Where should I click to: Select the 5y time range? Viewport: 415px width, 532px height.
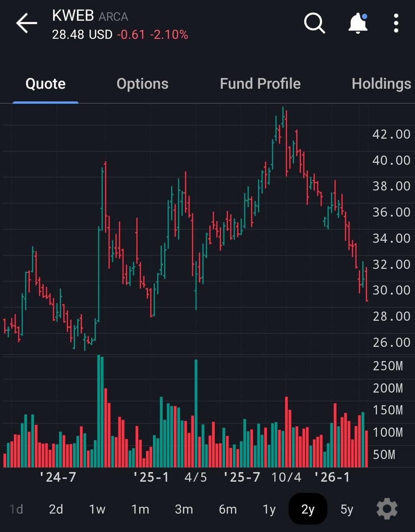pyautogui.click(x=347, y=509)
